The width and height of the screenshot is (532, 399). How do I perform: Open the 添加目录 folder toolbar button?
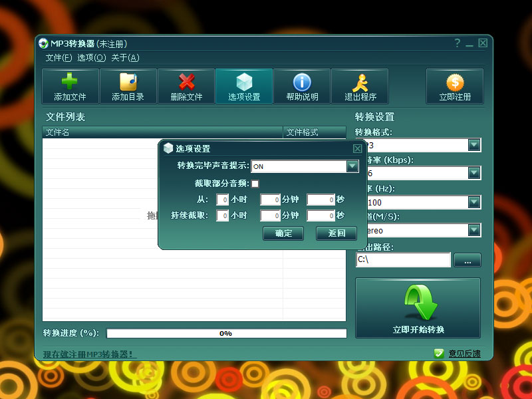pyautogui.click(x=128, y=86)
